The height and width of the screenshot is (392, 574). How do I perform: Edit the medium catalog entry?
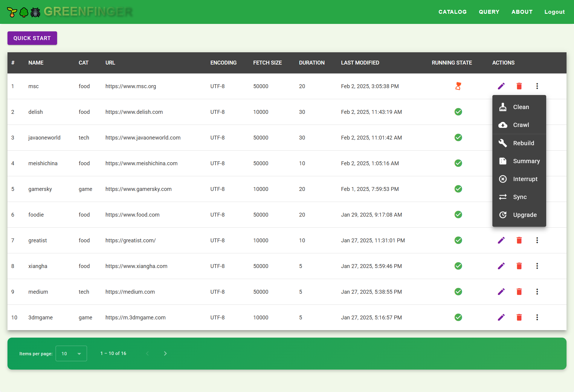(501, 292)
